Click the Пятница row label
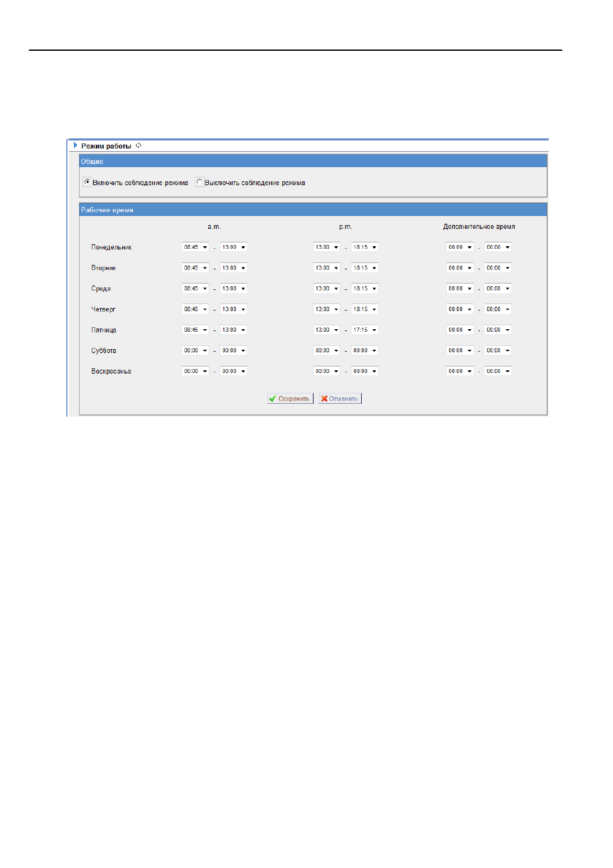This screenshot has height=868, width=613. [x=103, y=330]
